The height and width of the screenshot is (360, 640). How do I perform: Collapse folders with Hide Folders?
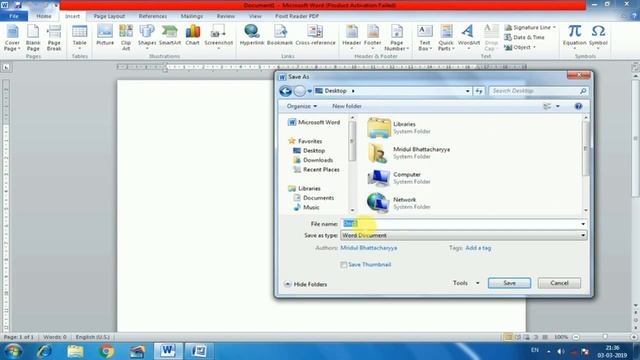coord(305,284)
